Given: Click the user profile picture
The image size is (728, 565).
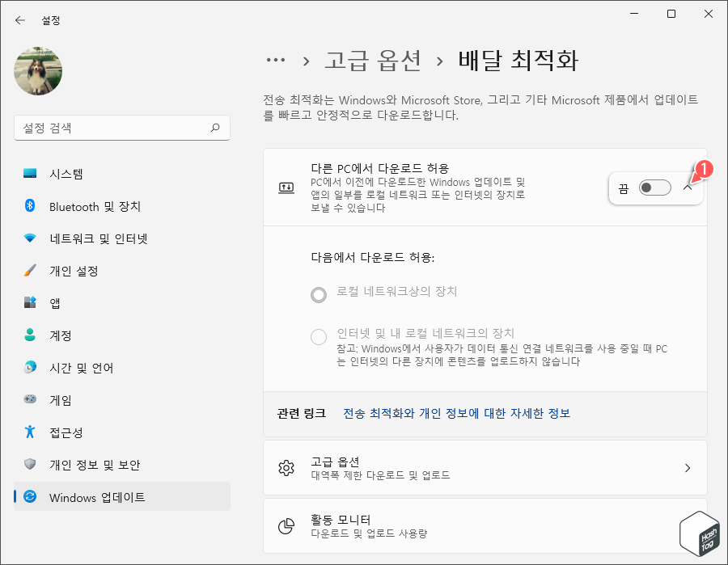Looking at the screenshot, I should click(38, 71).
